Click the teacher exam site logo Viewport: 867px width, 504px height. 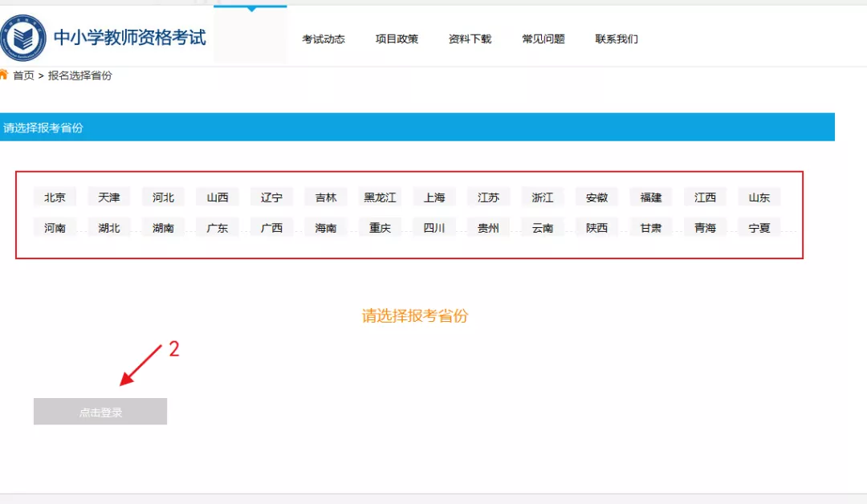pos(23,37)
